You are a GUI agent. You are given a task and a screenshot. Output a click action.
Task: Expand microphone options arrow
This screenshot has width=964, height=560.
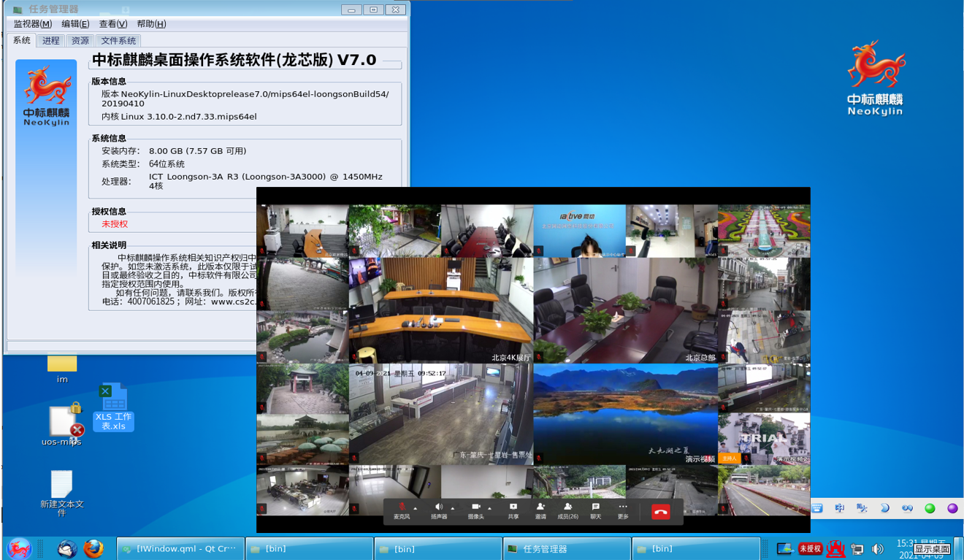(x=416, y=508)
